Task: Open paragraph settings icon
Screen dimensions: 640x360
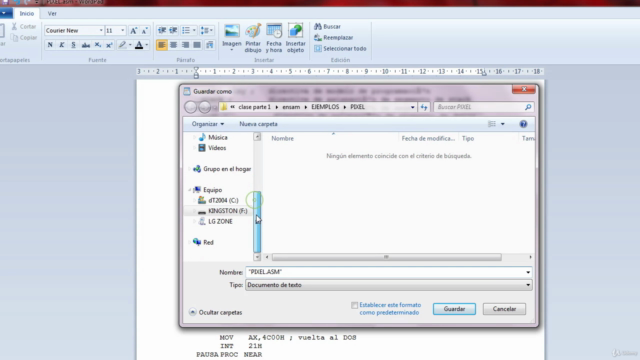Action: (210, 45)
